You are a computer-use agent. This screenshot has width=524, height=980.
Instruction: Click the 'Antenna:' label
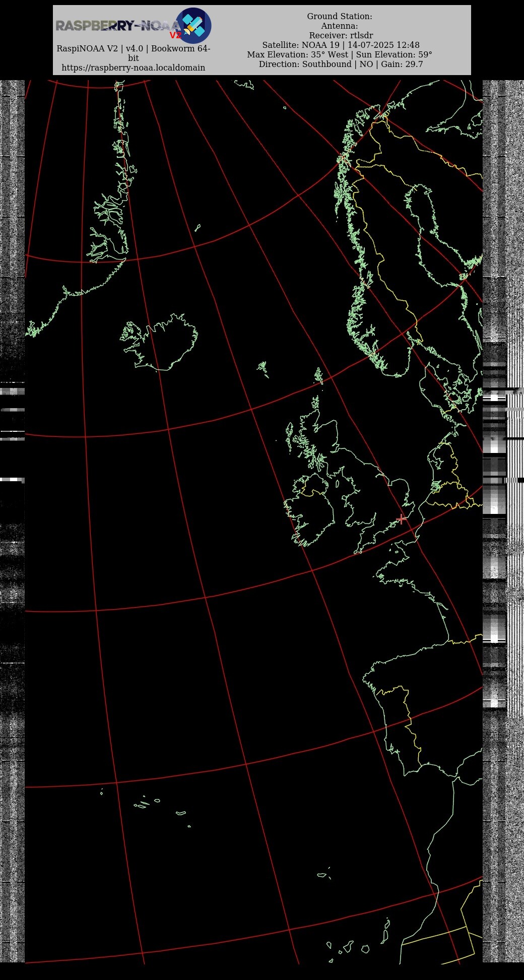(x=340, y=26)
